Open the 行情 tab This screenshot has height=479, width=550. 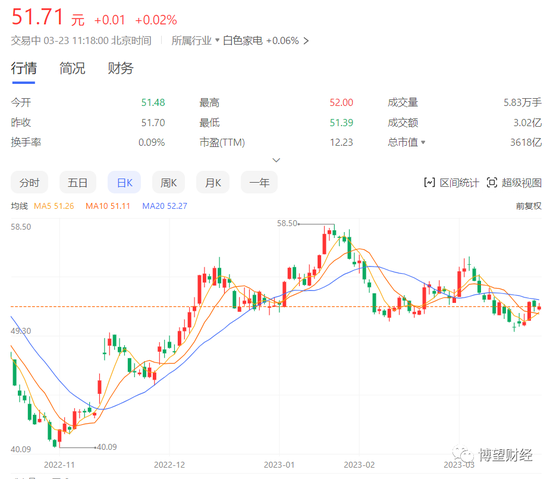point(24,68)
